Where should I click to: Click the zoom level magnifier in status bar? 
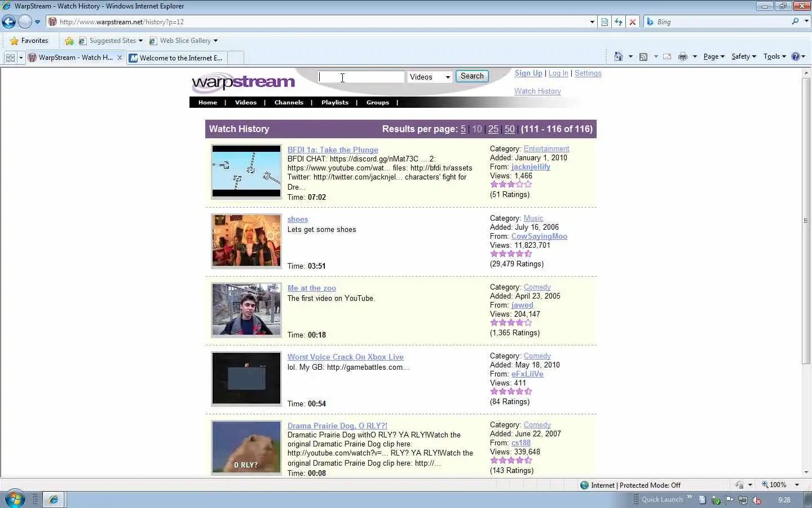[765, 485]
